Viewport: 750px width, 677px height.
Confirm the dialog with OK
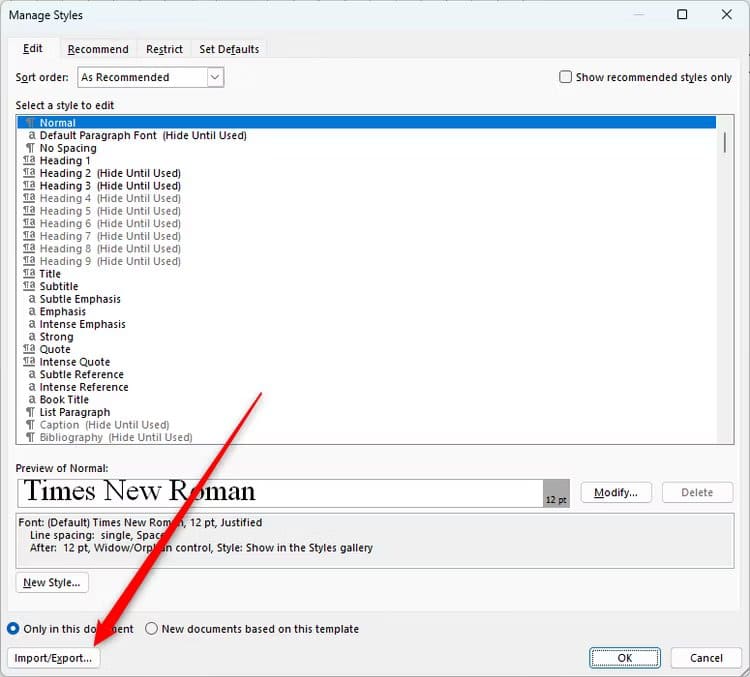[x=624, y=658]
